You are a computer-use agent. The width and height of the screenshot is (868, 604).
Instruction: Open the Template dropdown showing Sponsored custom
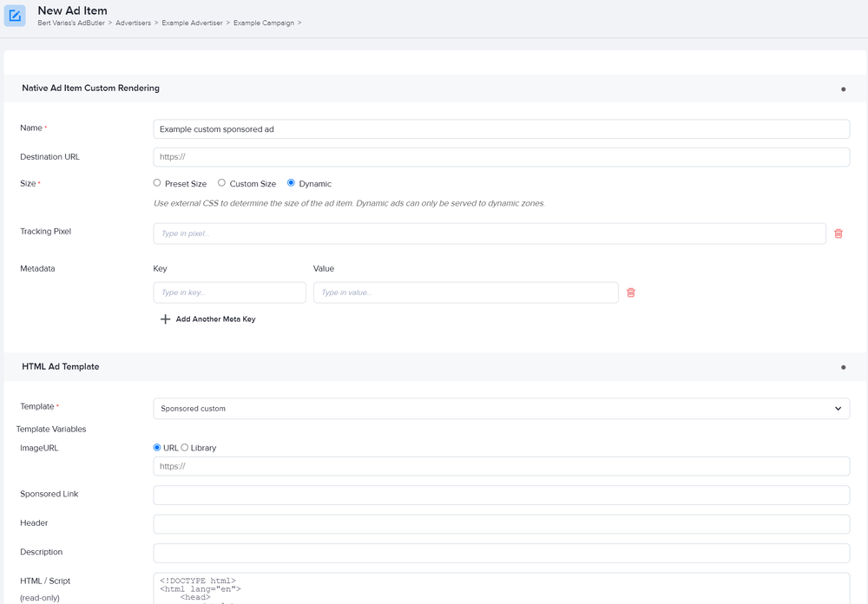point(502,409)
